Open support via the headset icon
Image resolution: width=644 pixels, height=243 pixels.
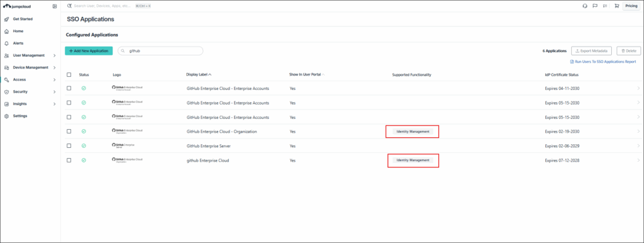[585, 6]
